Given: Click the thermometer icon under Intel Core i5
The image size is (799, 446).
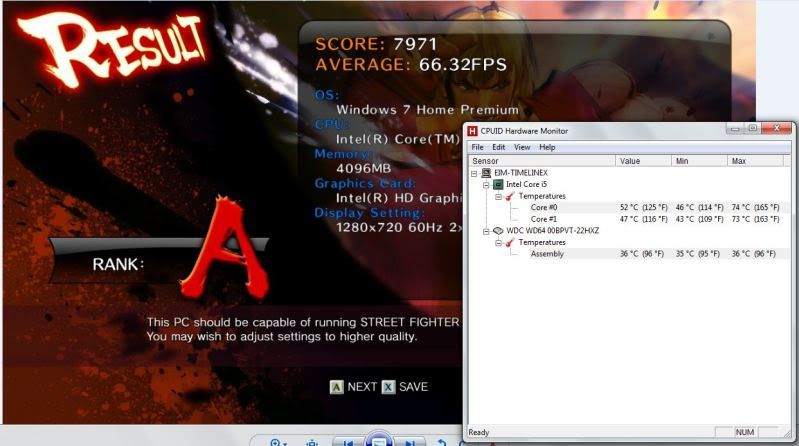Looking at the screenshot, I should [510, 196].
